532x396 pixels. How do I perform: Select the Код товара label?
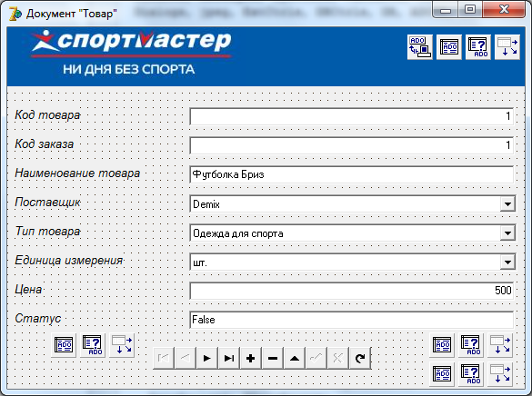click(47, 114)
